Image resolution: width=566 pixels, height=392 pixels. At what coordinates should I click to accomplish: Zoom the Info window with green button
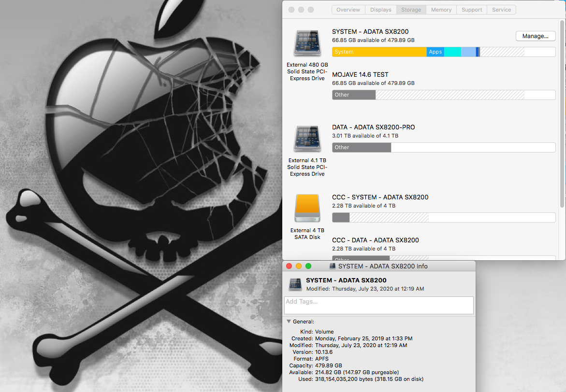(x=308, y=266)
